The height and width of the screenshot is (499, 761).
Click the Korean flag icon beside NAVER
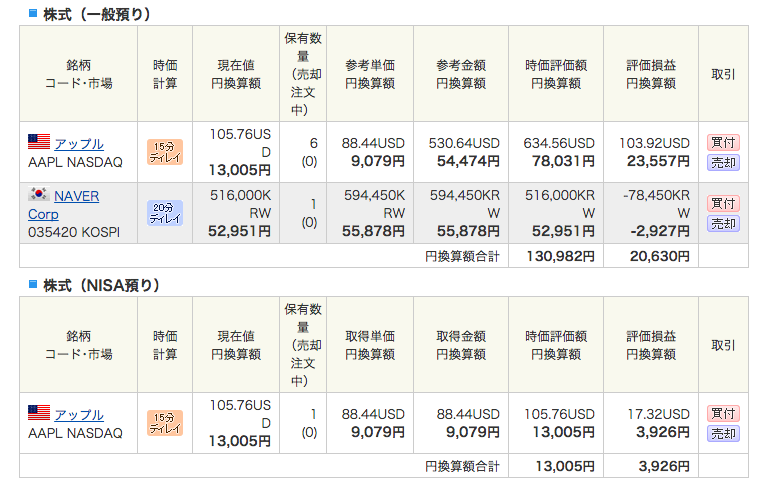click(x=39, y=194)
